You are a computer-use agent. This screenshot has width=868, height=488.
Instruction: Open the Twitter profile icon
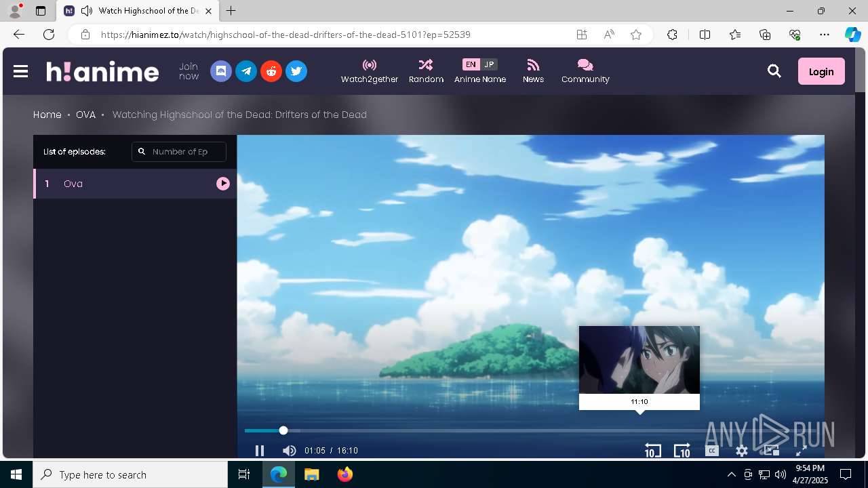[x=296, y=71]
